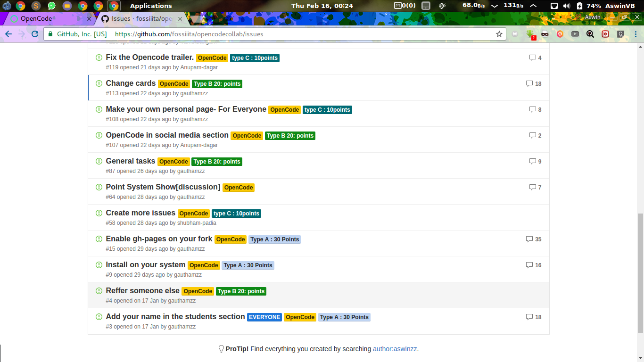Click type C : 10points label on Create more issues
Viewport: 644px width, 362px height.
tap(236, 214)
